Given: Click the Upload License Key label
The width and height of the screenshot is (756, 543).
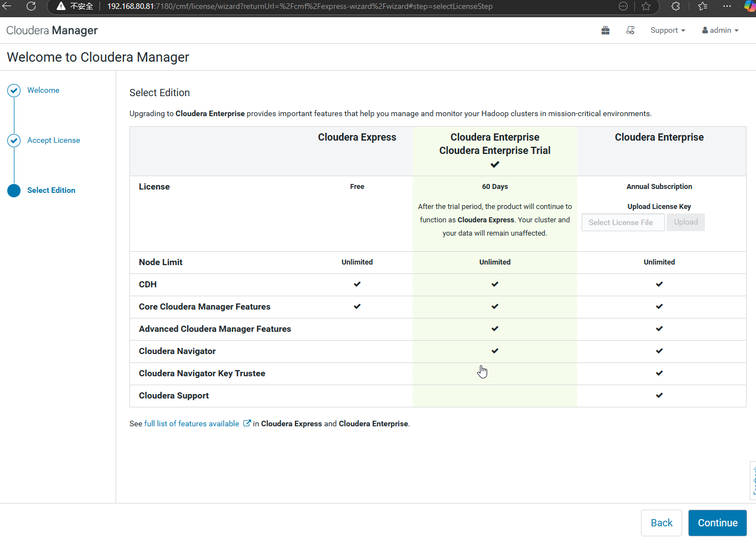Looking at the screenshot, I should [659, 207].
